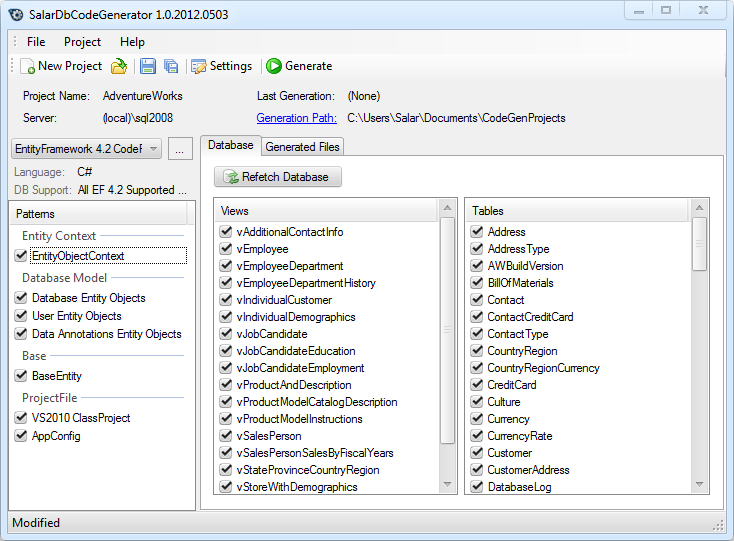Click the New Project toolbar icon
This screenshot has width=734, height=541.
point(27,66)
